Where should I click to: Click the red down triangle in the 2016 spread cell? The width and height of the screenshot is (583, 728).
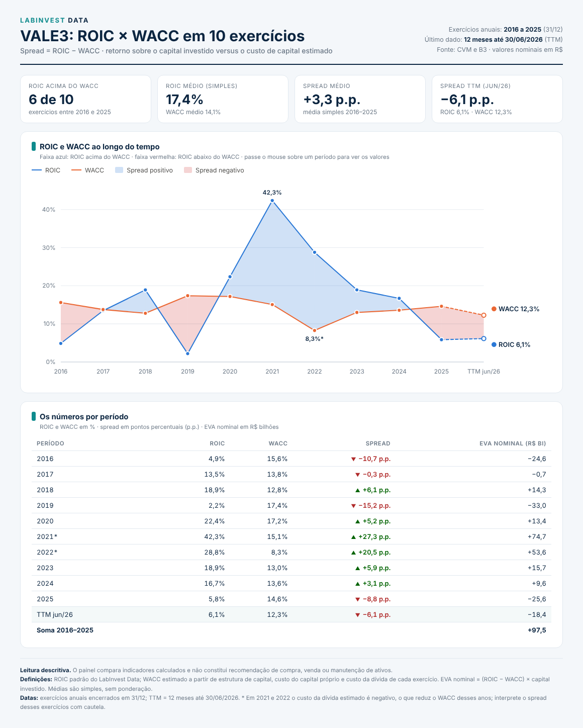click(353, 459)
